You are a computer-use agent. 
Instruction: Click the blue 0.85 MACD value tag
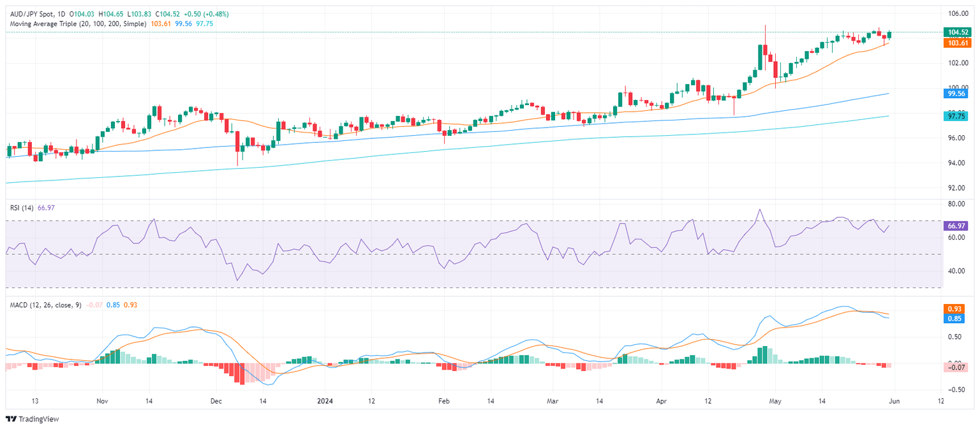(x=958, y=317)
